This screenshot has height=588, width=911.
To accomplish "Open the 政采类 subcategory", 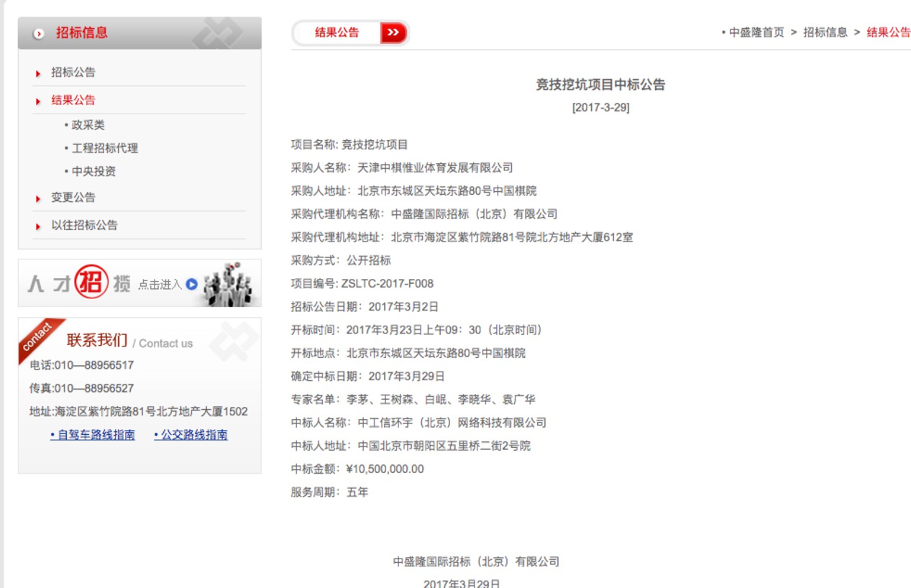I will [x=88, y=125].
